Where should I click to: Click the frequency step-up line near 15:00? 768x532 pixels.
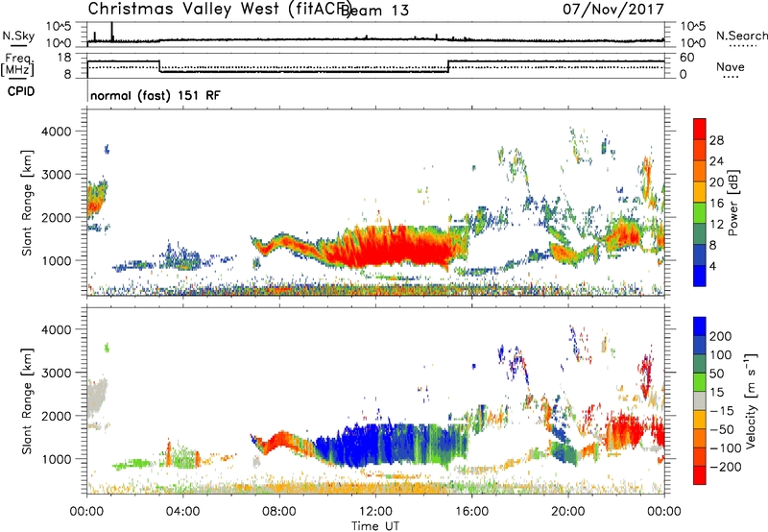(x=448, y=66)
